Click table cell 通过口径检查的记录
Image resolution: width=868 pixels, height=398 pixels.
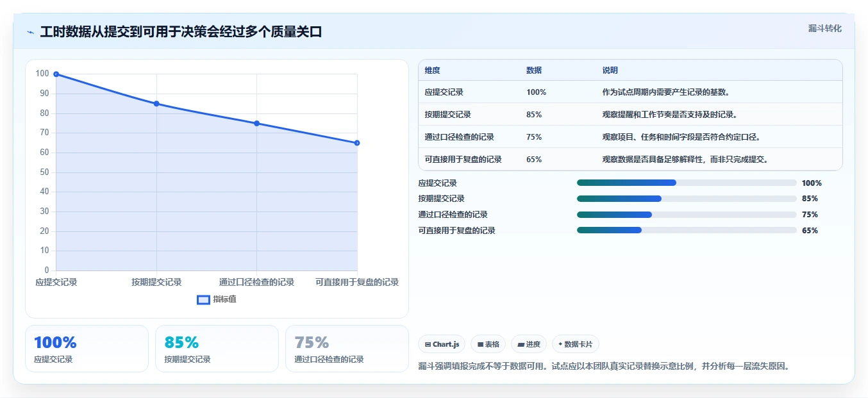459,137
